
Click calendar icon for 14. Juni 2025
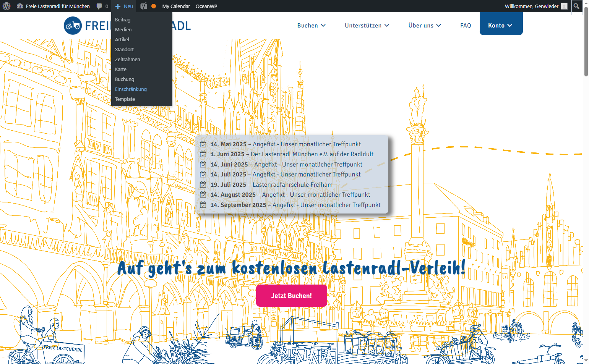pos(203,164)
